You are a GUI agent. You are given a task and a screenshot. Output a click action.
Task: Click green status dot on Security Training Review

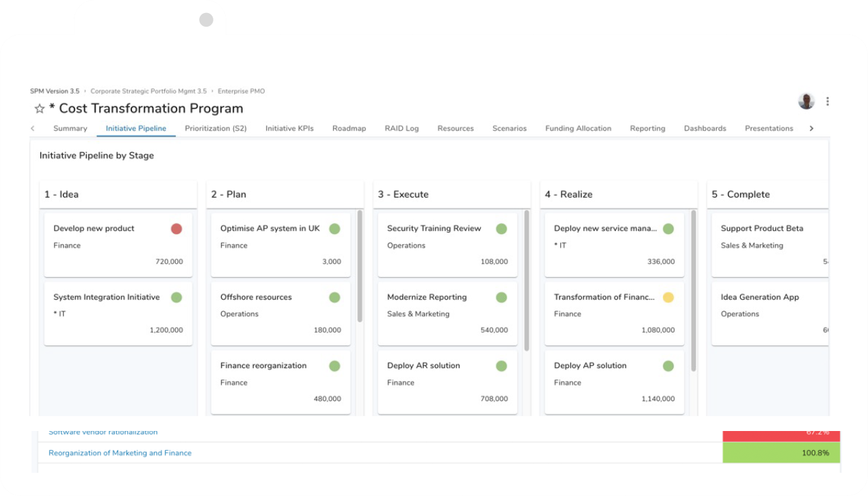point(501,229)
